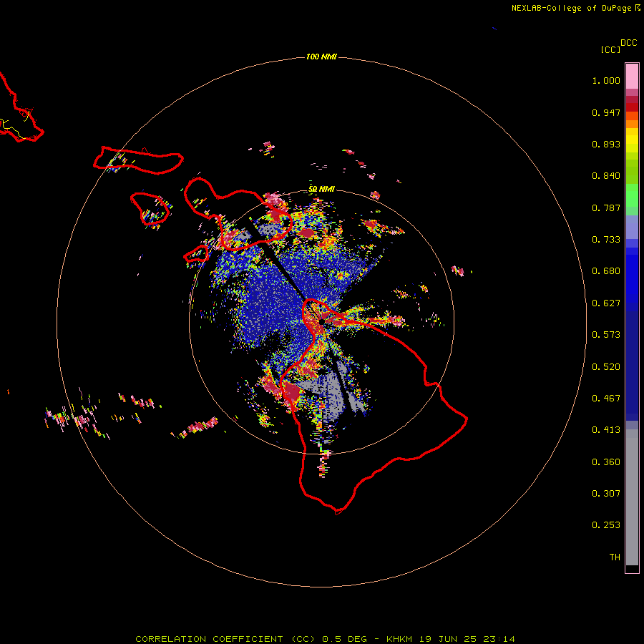This screenshot has height=644, width=644.
Task: Click the 1.000 scale value
Action: [x=606, y=80]
